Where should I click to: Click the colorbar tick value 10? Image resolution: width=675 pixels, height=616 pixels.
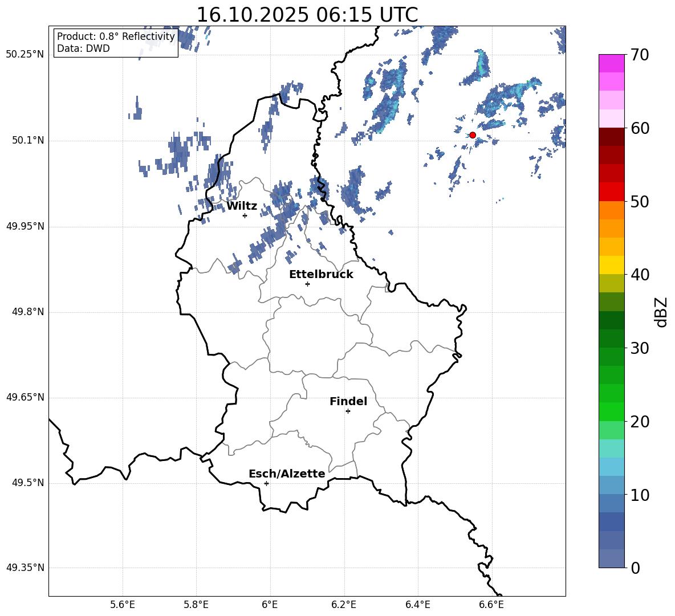point(640,495)
